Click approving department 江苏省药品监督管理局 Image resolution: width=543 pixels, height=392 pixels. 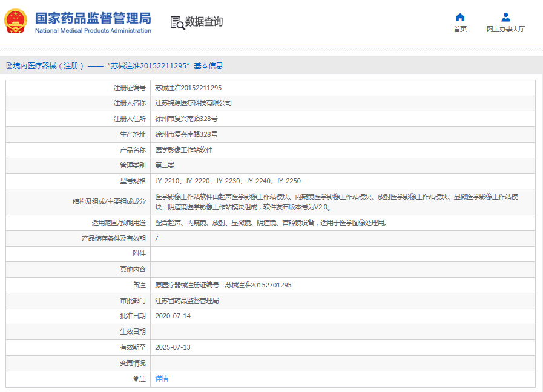pos(187,301)
